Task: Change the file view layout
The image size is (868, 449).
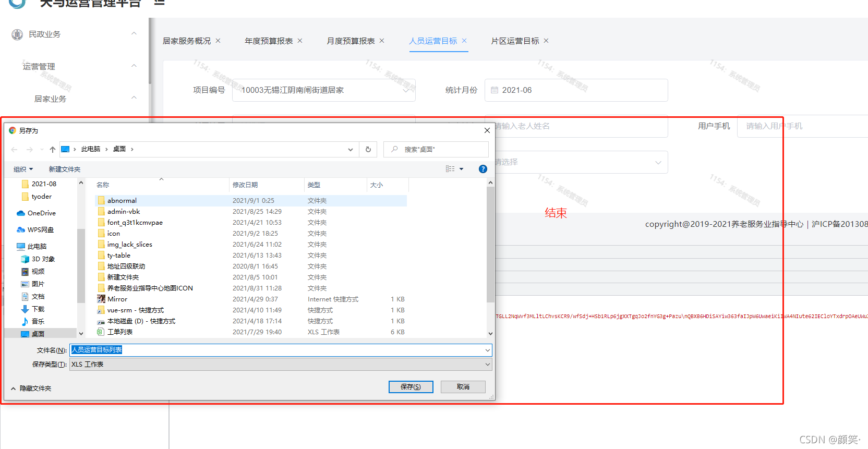Action: 450,169
